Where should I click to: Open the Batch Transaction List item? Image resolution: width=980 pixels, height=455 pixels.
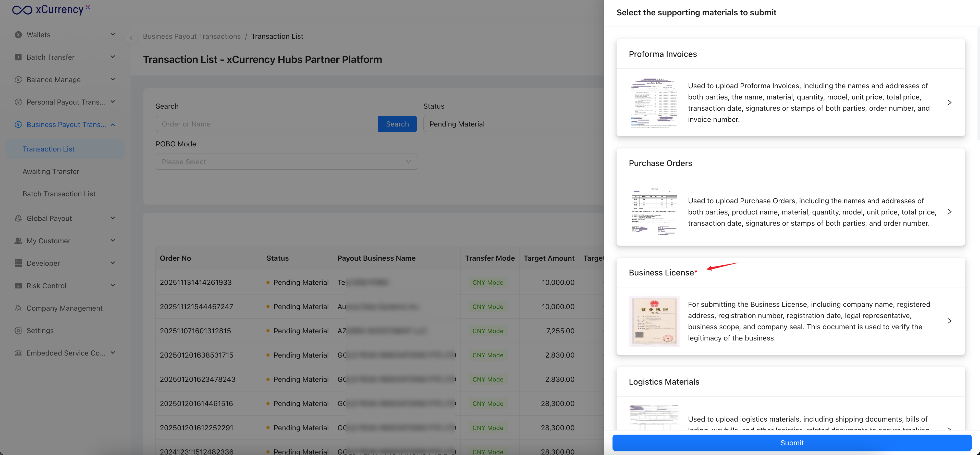(x=59, y=194)
